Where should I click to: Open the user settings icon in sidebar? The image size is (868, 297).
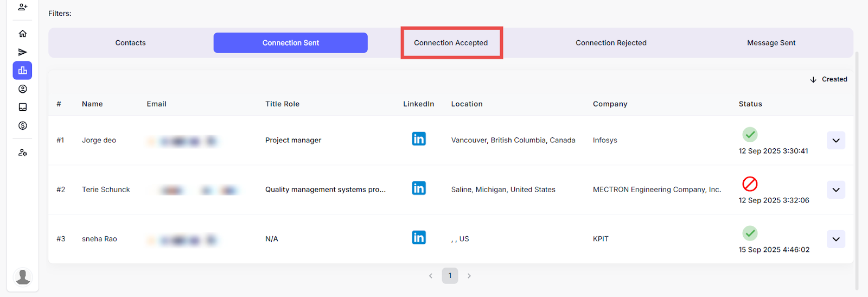click(x=23, y=153)
